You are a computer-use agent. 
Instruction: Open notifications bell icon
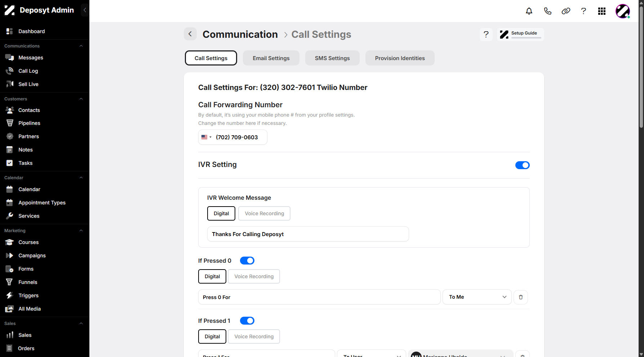pos(529,11)
